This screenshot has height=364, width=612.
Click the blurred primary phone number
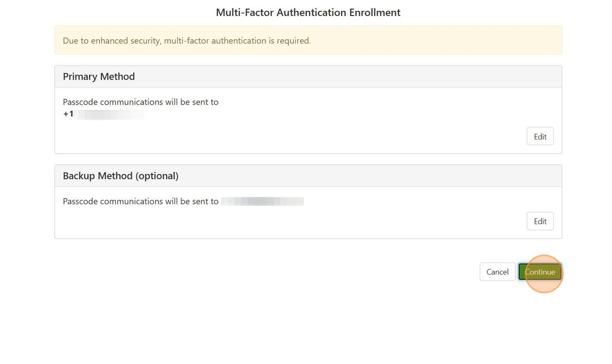click(109, 114)
